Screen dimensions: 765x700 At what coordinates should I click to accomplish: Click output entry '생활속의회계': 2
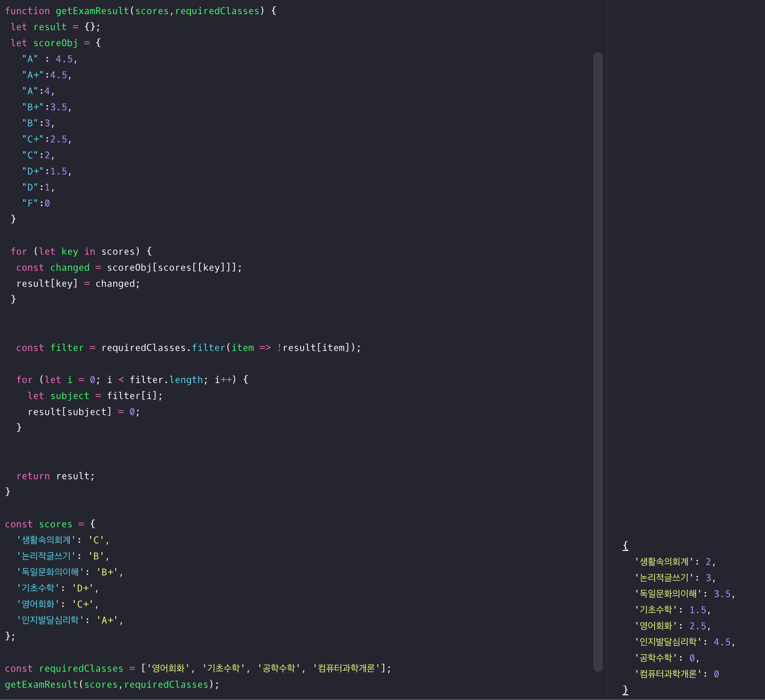(x=675, y=562)
